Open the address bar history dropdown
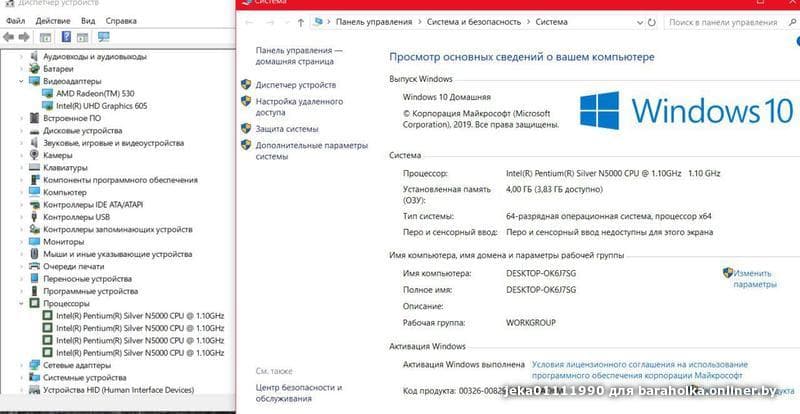The image size is (800, 414). (640, 22)
